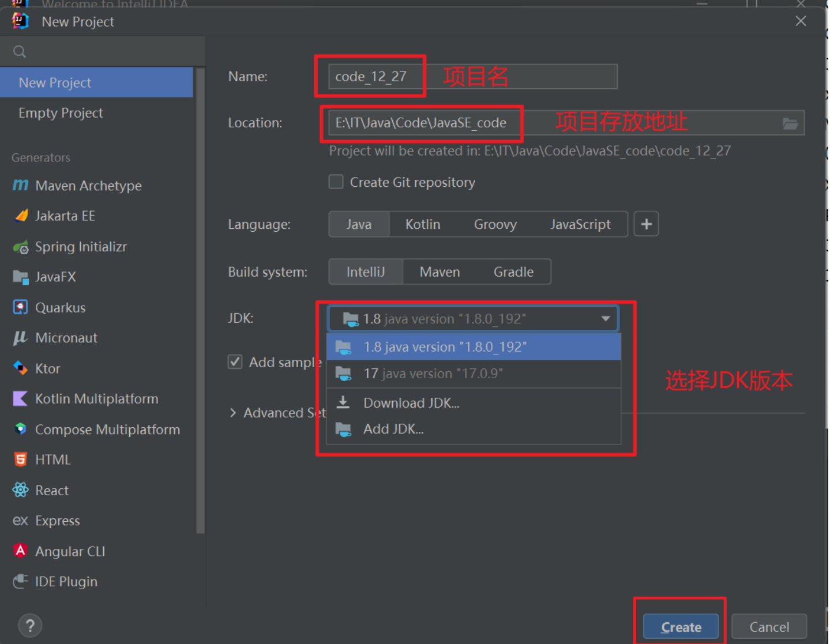
Task: Click the React atom icon
Action: [x=21, y=490]
